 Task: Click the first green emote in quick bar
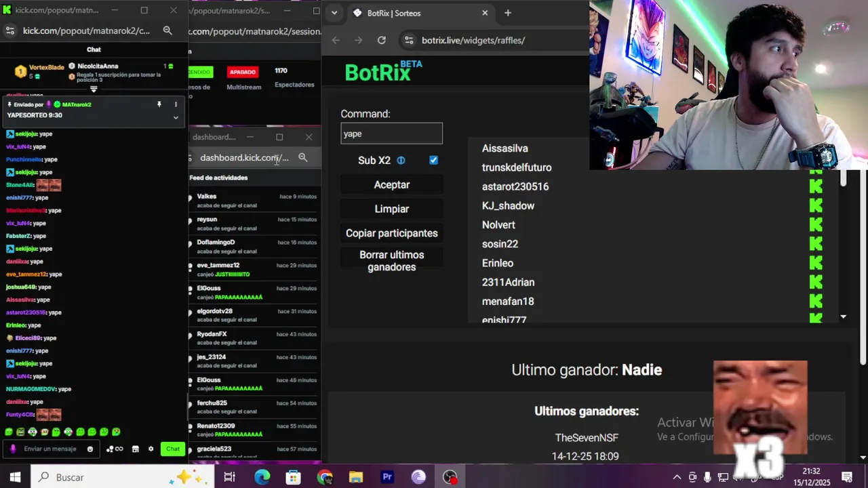pos(9,432)
